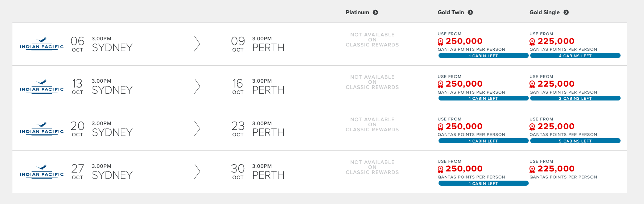Viewport: 644px width, 204px height.
Task: Open the Gold Single column header
Action: [x=544, y=12]
